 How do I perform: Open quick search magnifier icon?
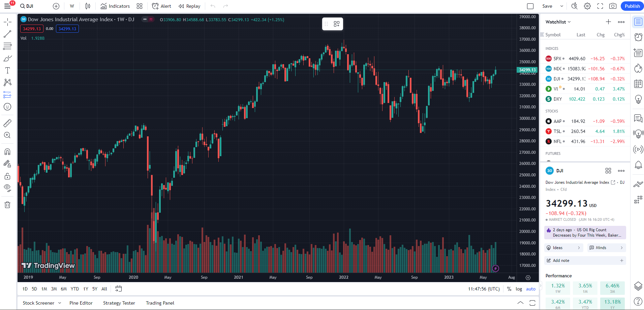point(575,6)
